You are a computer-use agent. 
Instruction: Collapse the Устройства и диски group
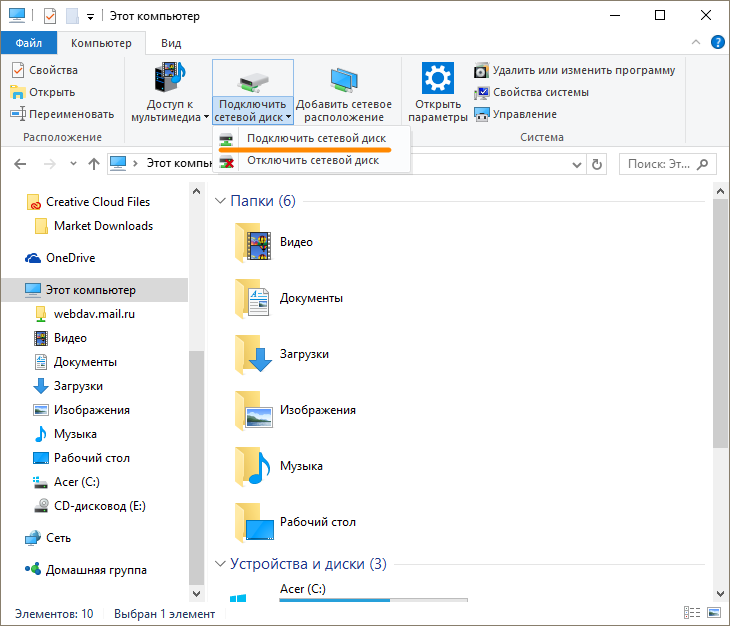221,563
